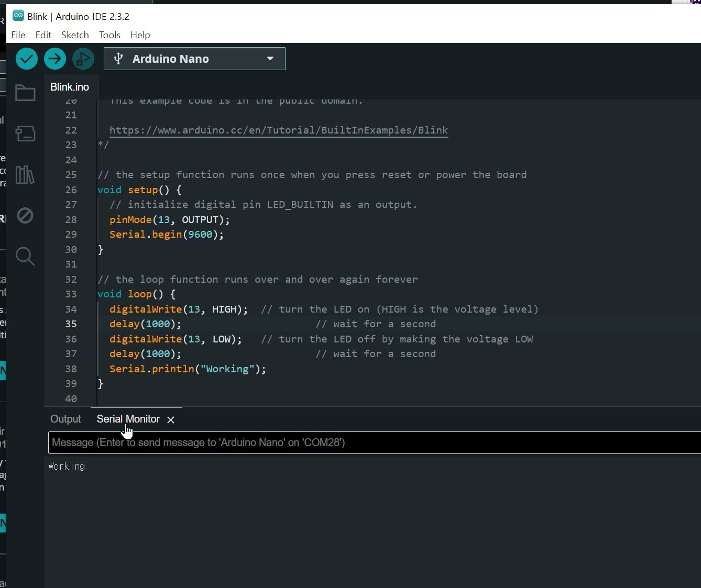Open the Tools menu
The height and width of the screenshot is (588, 701).
[x=110, y=35]
